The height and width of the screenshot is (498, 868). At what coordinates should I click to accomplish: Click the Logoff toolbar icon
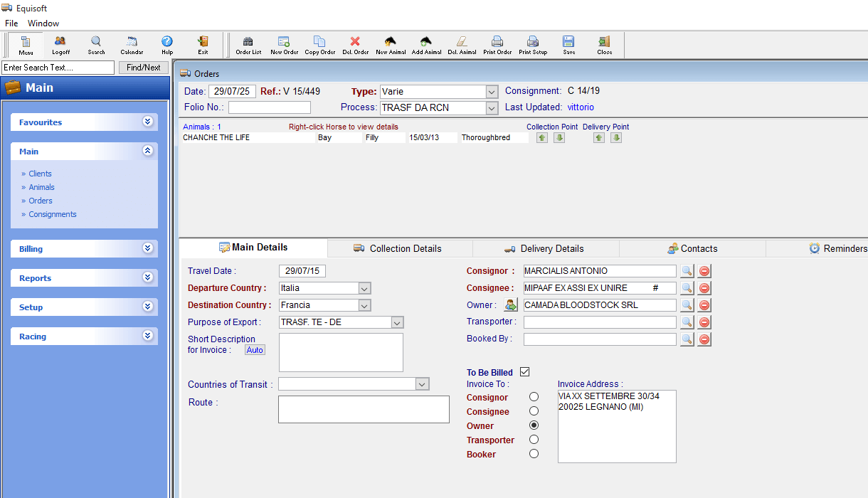(61, 45)
